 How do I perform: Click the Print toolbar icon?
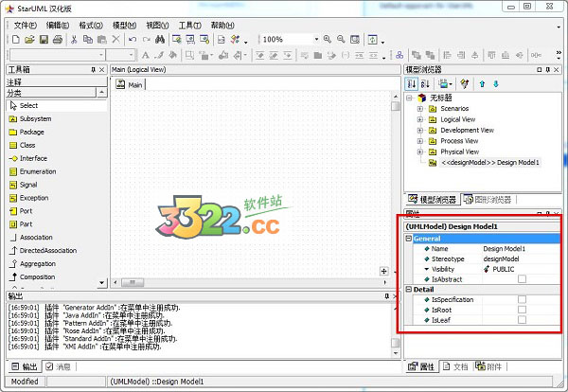pos(58,40)
